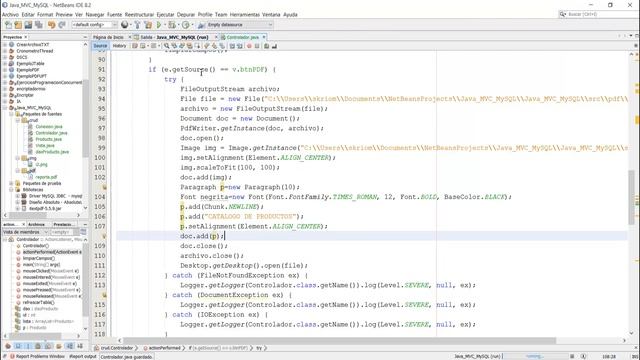
Task: Click the Build Project hammer icon
Action: pyautogui.click(x=138, y=25)
